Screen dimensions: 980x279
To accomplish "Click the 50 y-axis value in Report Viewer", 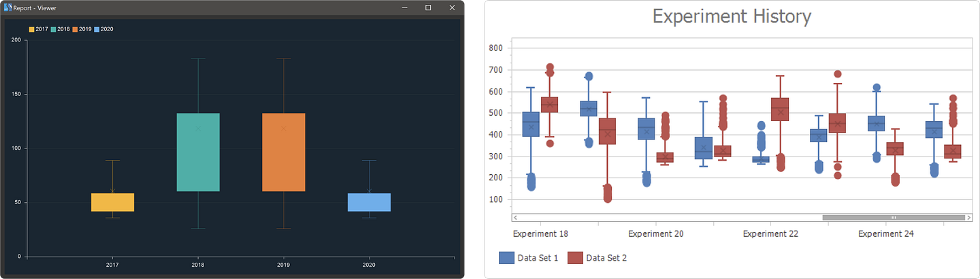I will tap(18, 202).
